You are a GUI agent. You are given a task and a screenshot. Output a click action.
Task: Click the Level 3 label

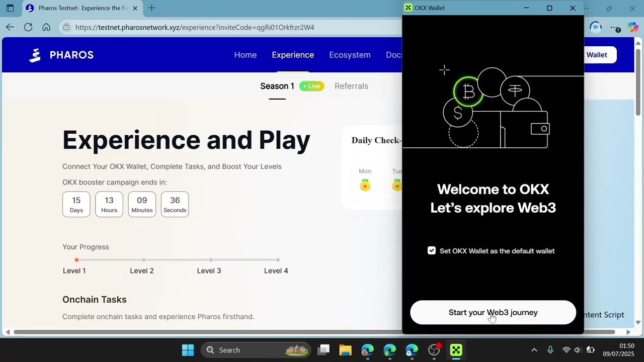point(209,270)
